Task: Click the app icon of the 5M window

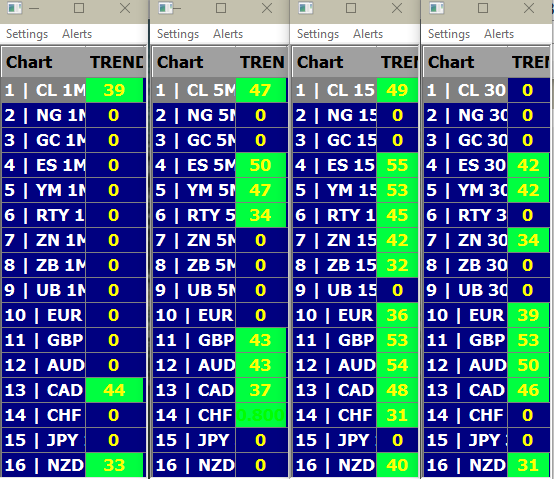Action: click(x=165, y=8)
